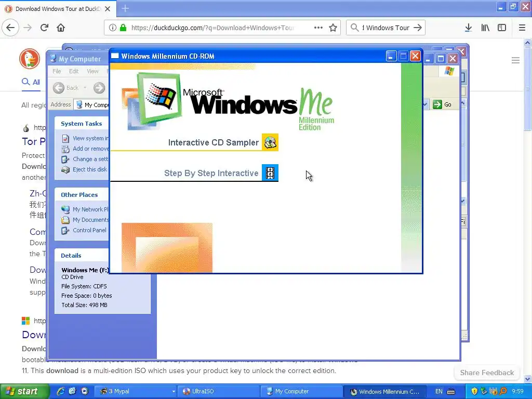The height and width of the screenshot is (399, 532).
Task: Open the browser downloads panel
Action: coord(468,28)
